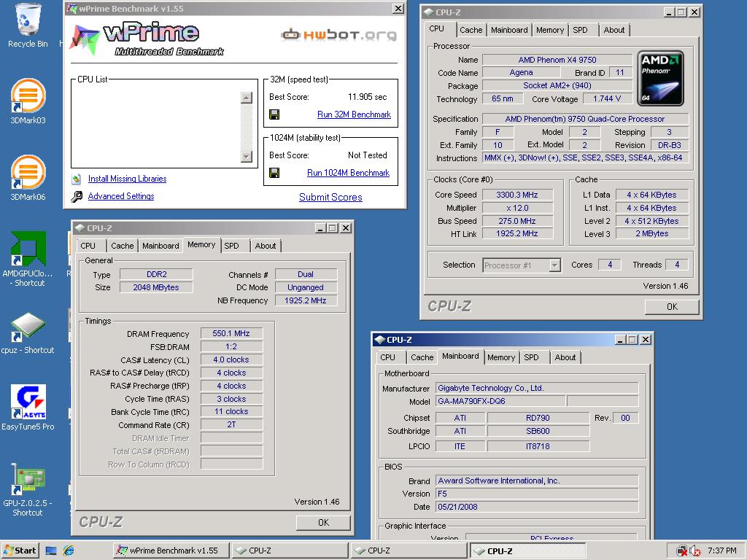This screenshot has width=747, height=560.
Task: Switch to Cache tab in CPU window
Action: 471,30
